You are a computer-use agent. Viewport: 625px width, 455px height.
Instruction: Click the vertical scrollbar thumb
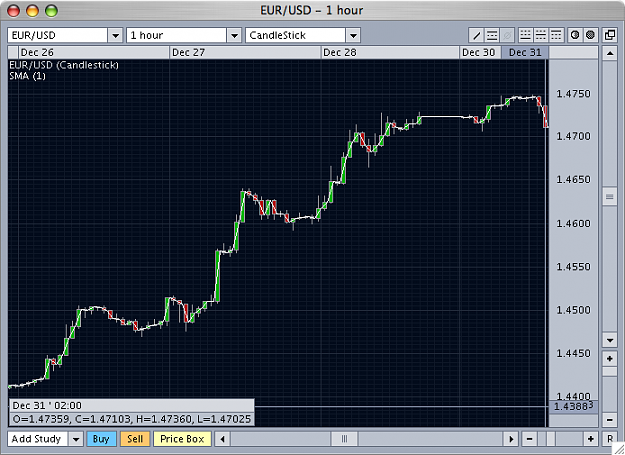point(609,196)
